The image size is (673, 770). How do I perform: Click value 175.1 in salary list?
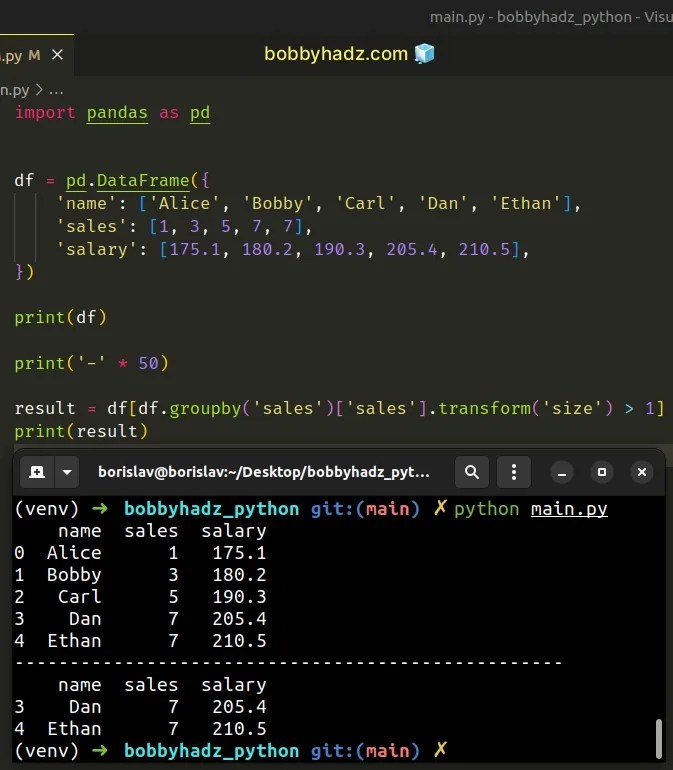point(195,249)
